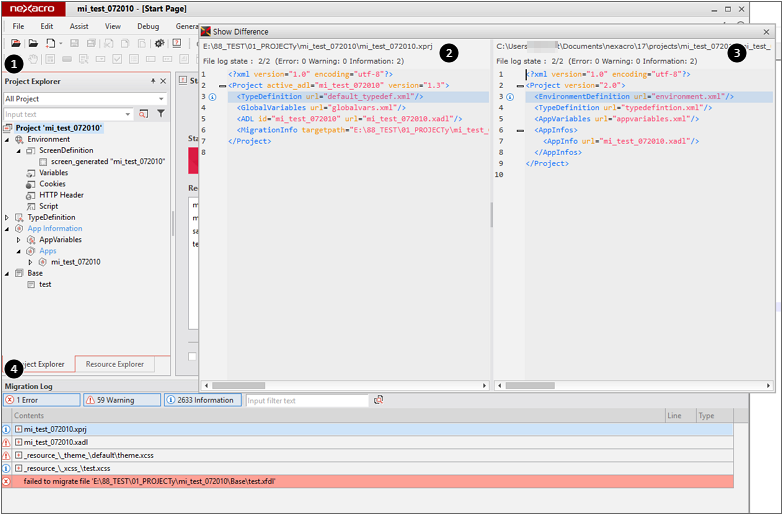The image size is (782, 514).
Task: Switch to the Resource Explorer tab
Action: tap(114, 365)
